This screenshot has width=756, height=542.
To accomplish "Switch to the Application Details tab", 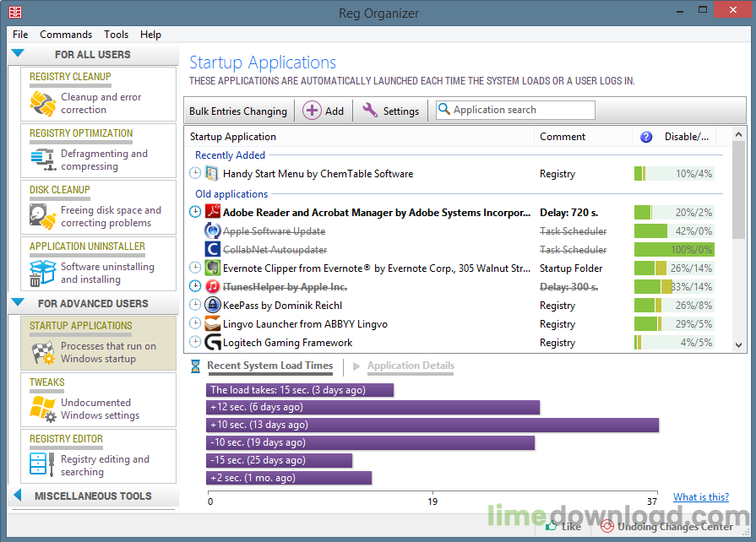I will pos(411,366).
